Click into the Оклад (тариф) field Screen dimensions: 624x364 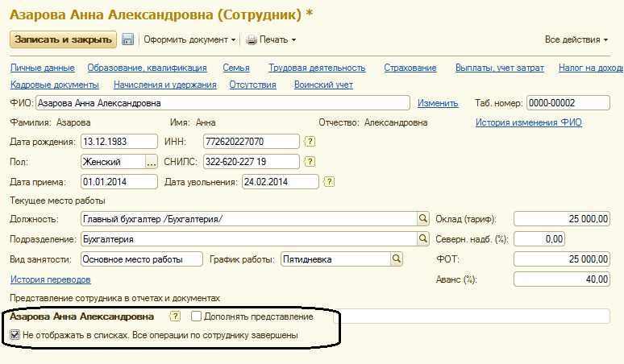tap(561, 219)
